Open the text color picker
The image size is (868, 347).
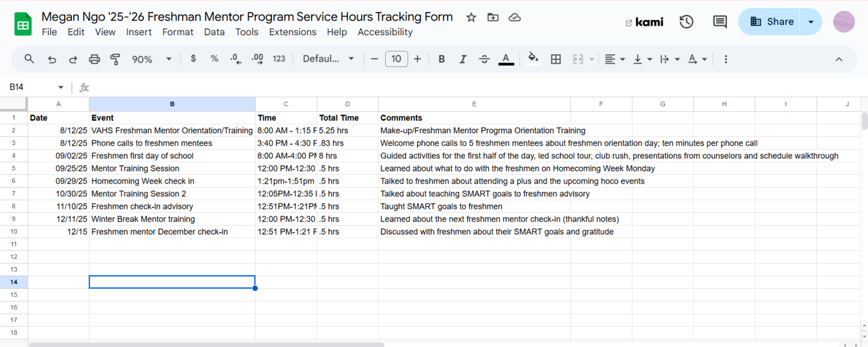(x=506, y=59)
